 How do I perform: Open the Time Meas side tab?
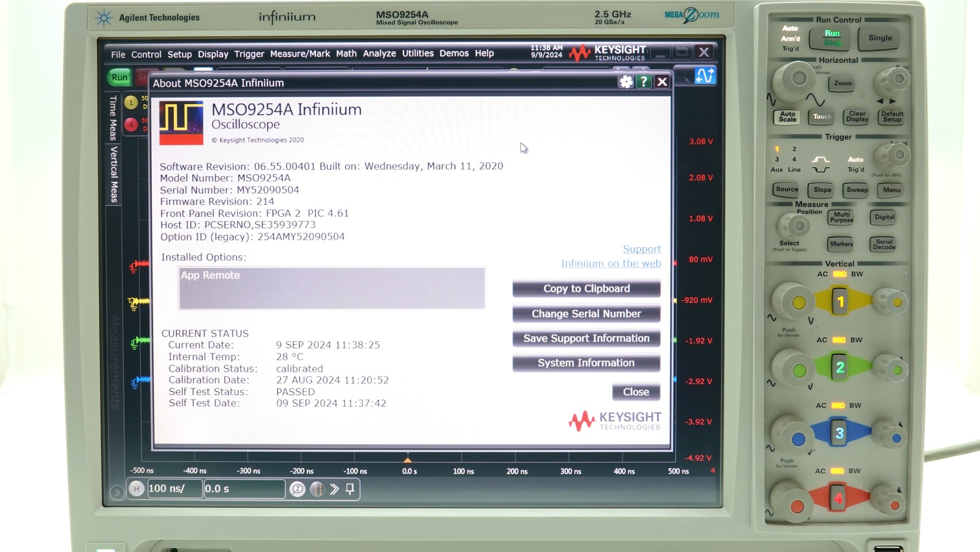click(x=113, y=118)
